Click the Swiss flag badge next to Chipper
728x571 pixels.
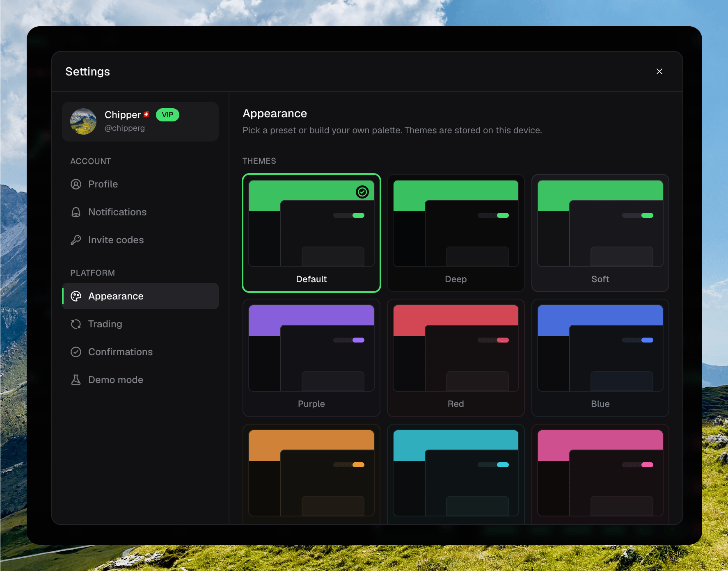[146, 114]
